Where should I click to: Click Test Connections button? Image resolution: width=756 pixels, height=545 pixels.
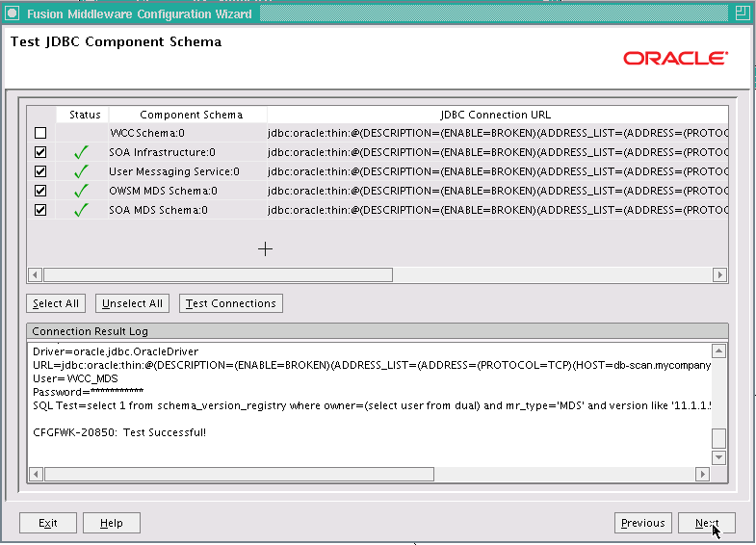click(x=231, y=303)
